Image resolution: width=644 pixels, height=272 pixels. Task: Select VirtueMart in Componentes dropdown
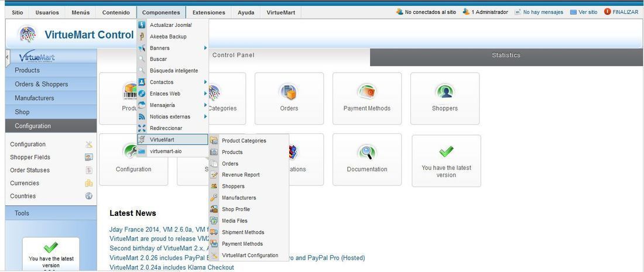pos(173,139)
